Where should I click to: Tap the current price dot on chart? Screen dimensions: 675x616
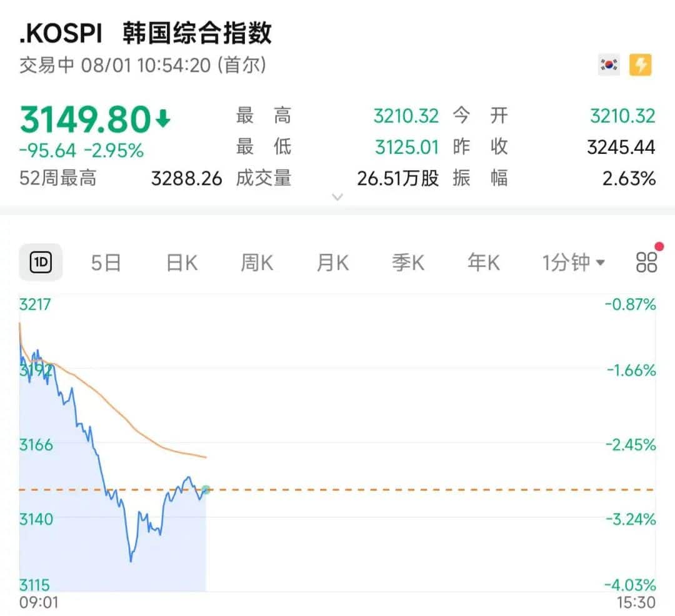206,490
